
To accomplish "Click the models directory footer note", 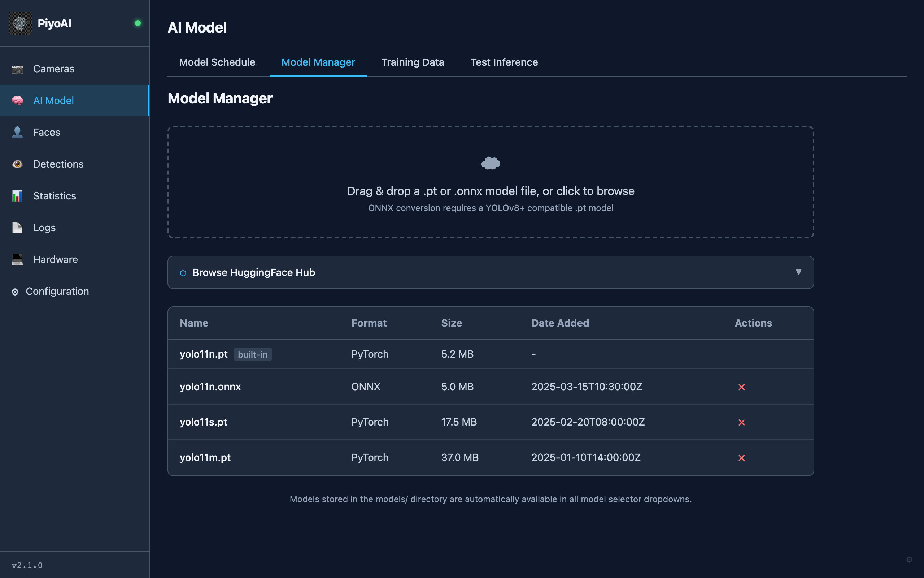I will [491, 499].
